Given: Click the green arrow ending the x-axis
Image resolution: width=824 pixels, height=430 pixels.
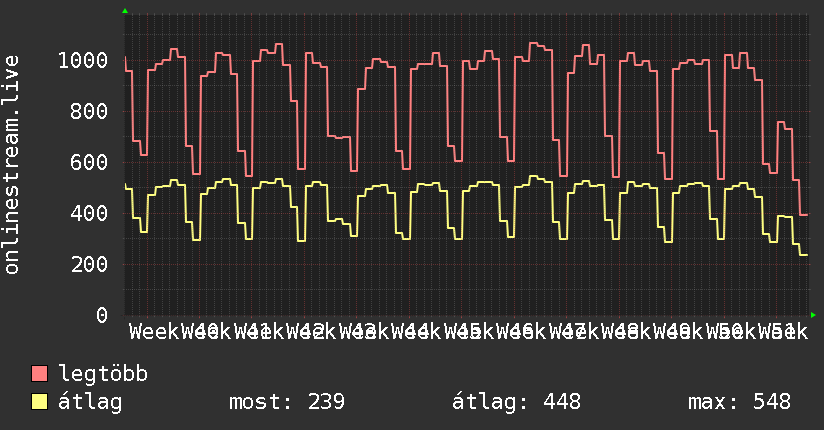Looking at the screenshot, I should [x=813, y=315].
